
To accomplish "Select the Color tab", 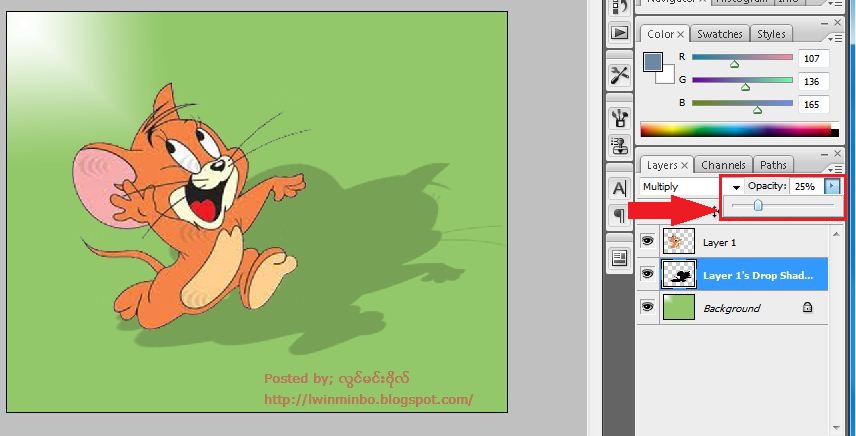I will (660, 34).
